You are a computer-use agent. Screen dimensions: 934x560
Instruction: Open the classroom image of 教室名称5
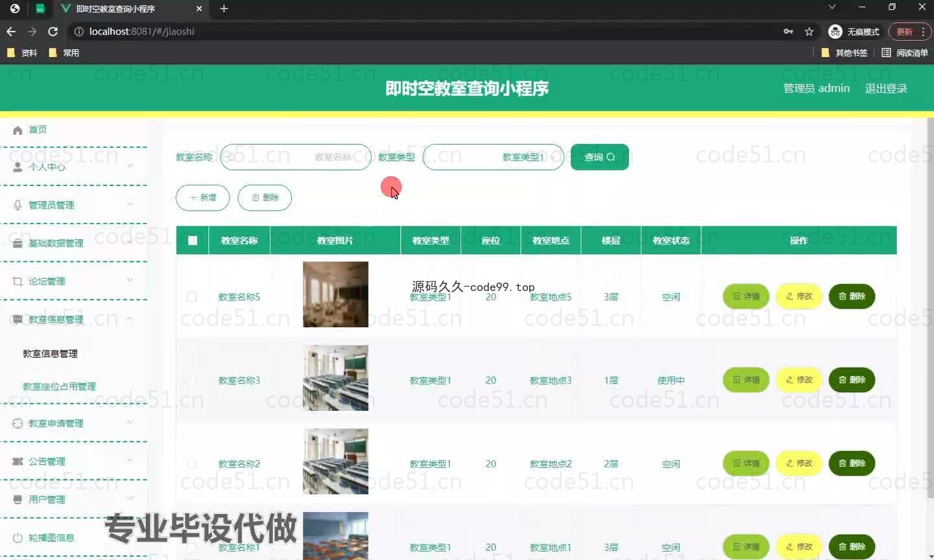click(335, 294)
